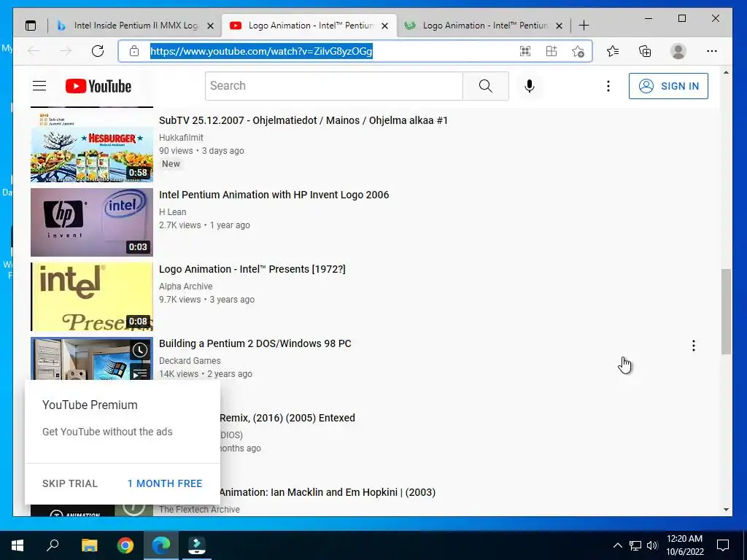Image resolution: width=747 pixels, height=560 pixels.
Task: Visit the Alpha Archive channel
Action: 186,286
